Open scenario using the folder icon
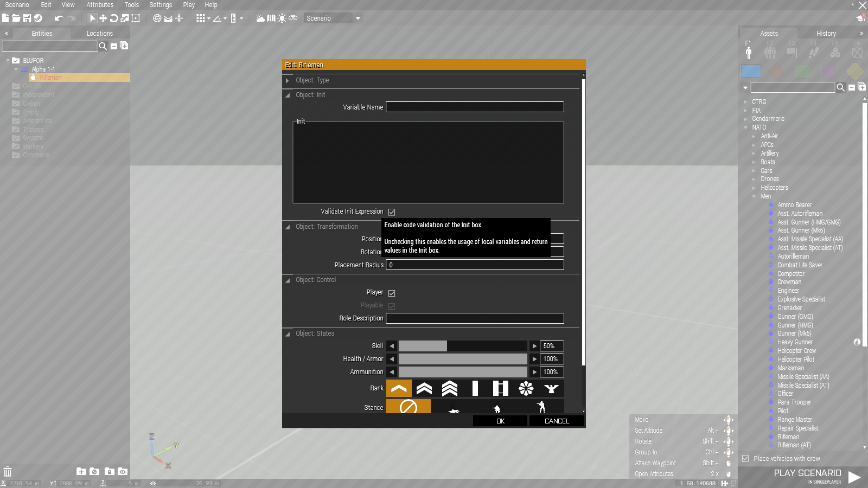 [16, 18]
